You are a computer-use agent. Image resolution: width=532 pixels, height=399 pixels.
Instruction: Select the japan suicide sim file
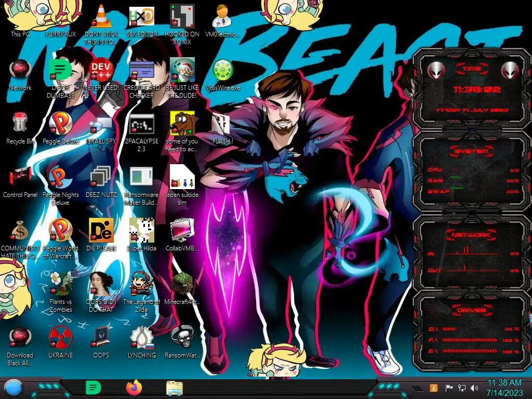click(182, 185)
